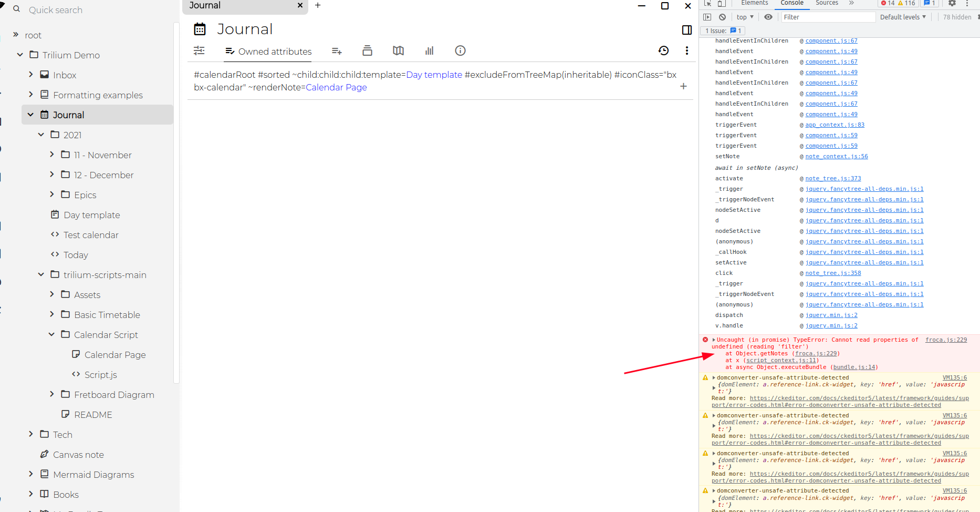Expand the Tech node in the note tree

tap(31, 434)
